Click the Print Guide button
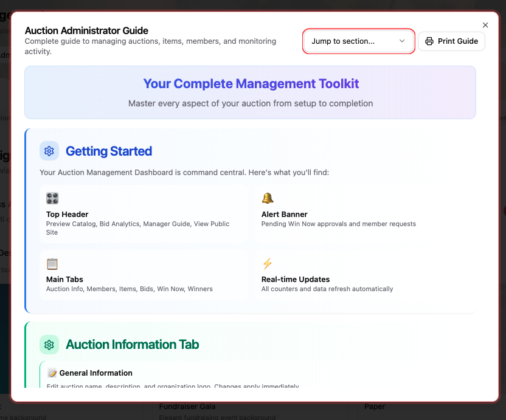Viewport: 506px width, 420px height. (451, 41)
